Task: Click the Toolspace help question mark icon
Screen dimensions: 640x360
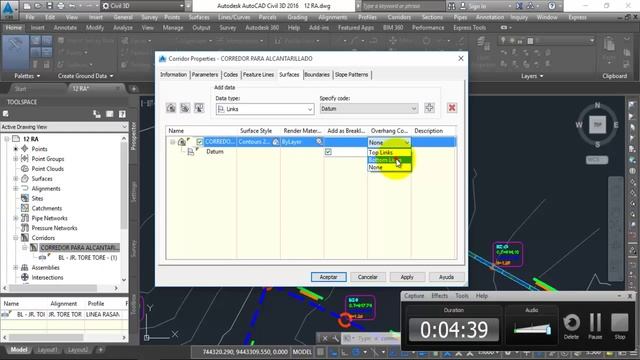Action: [x=122, y=114]
